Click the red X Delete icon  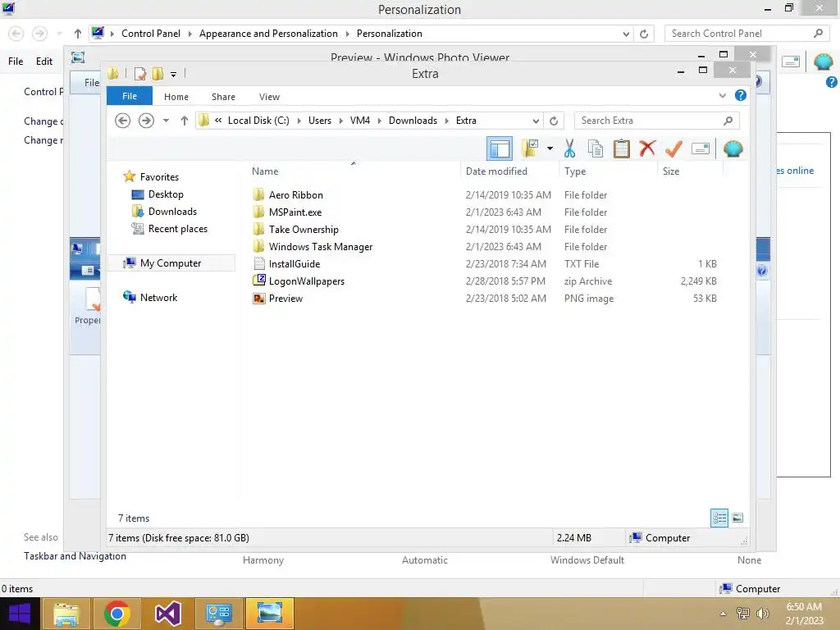(x=647, y=148)
